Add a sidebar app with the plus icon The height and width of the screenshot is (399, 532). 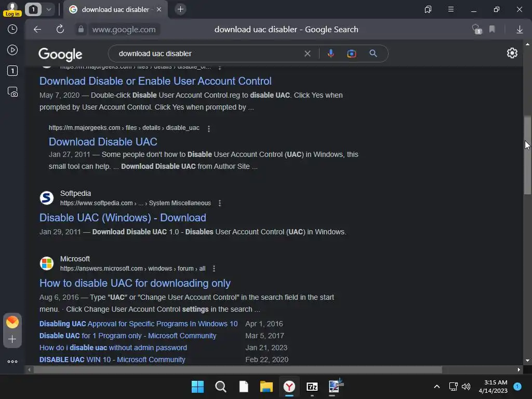coord(12,339)
